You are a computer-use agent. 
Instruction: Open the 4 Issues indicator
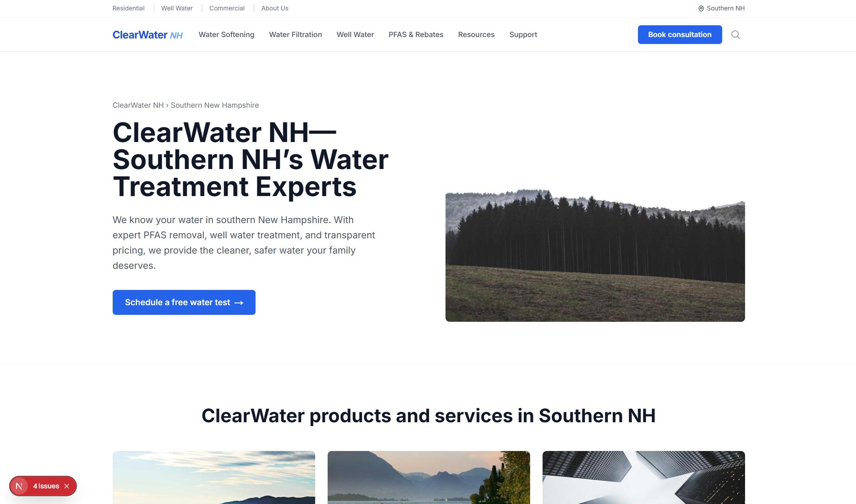pyautogui.click(x=46, y=486)
